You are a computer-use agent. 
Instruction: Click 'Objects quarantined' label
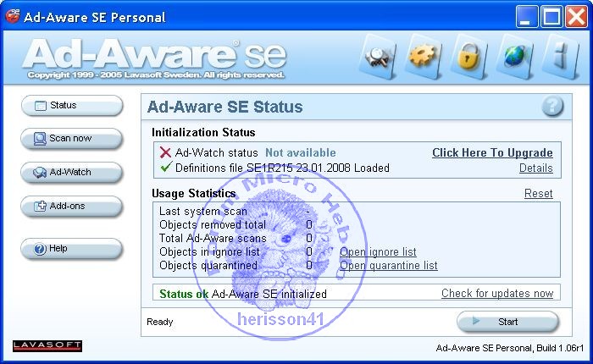(x=208, y=265)
